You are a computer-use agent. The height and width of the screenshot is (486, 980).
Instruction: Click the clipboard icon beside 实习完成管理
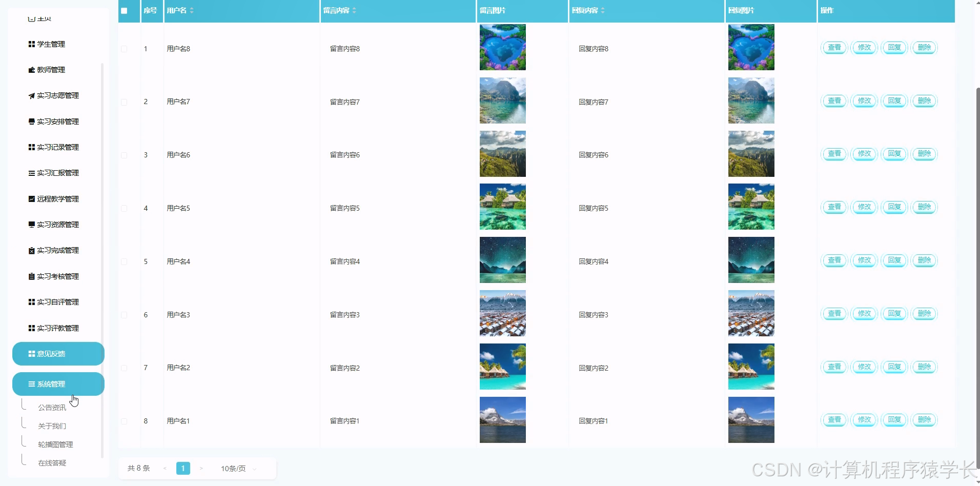pos(32,251)
